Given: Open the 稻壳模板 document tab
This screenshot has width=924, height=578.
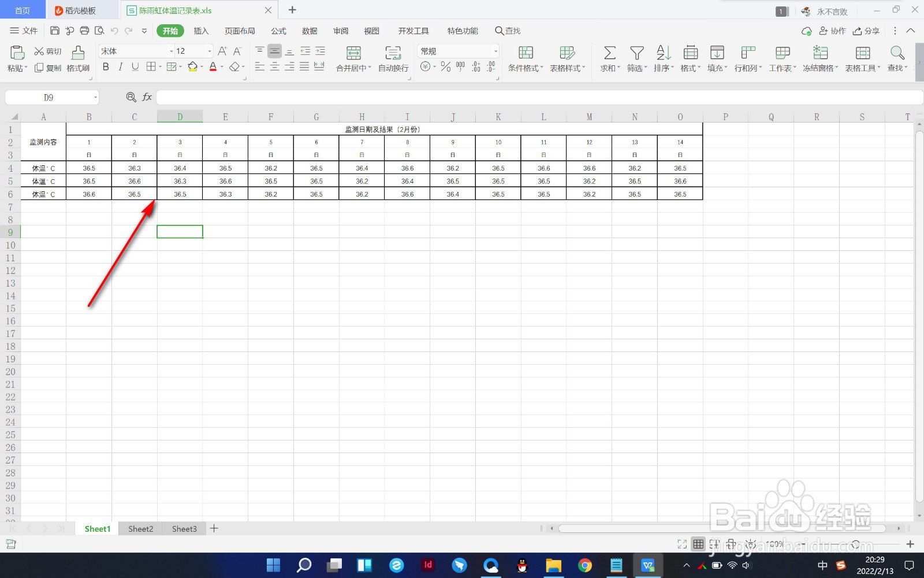Looking at the screenshot, I should coord(80,10).
